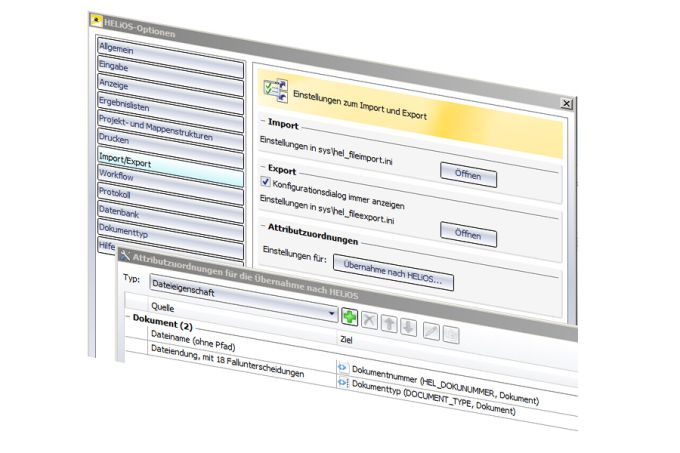Click the move-down arrow icon

tap(409, 328)
